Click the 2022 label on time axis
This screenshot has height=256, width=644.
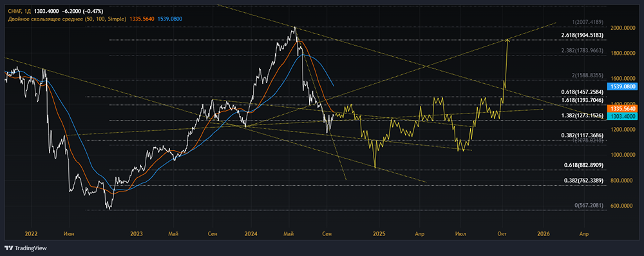31,234
